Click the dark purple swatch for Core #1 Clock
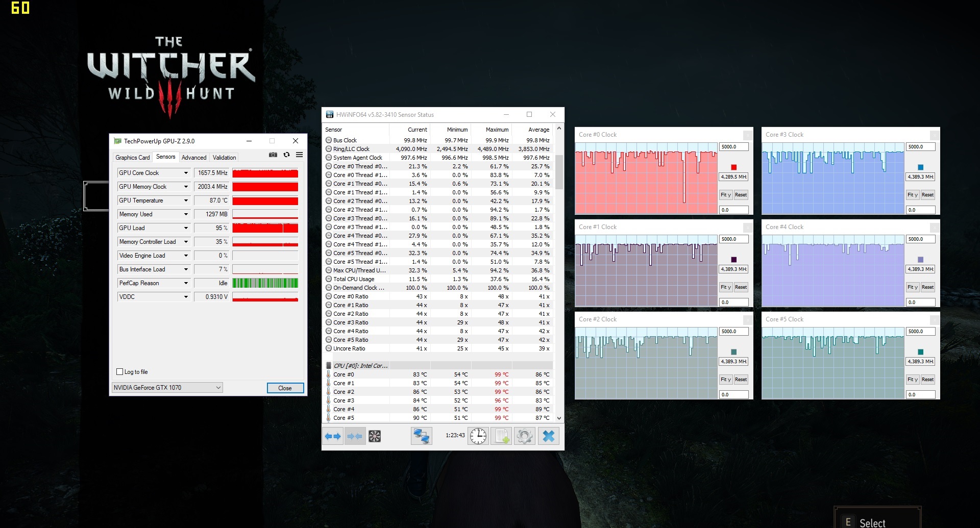Screen dimensions: 980x528 click(734, 260)
